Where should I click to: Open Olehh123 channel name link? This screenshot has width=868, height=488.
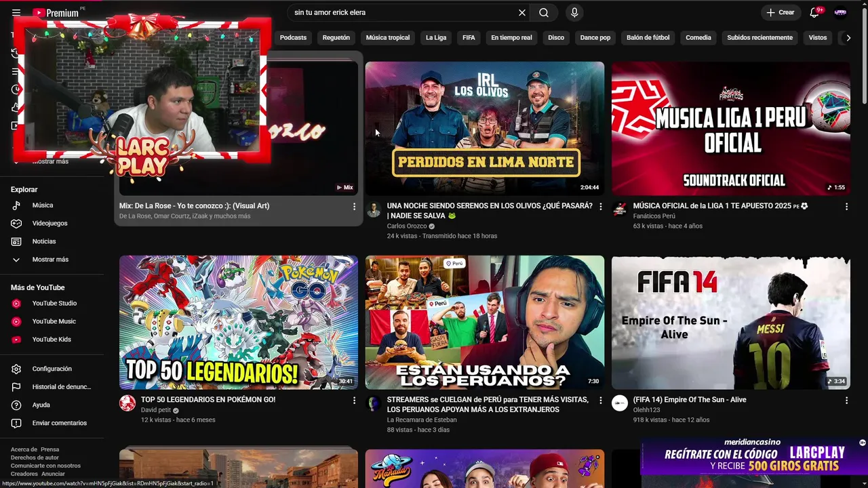646,410
